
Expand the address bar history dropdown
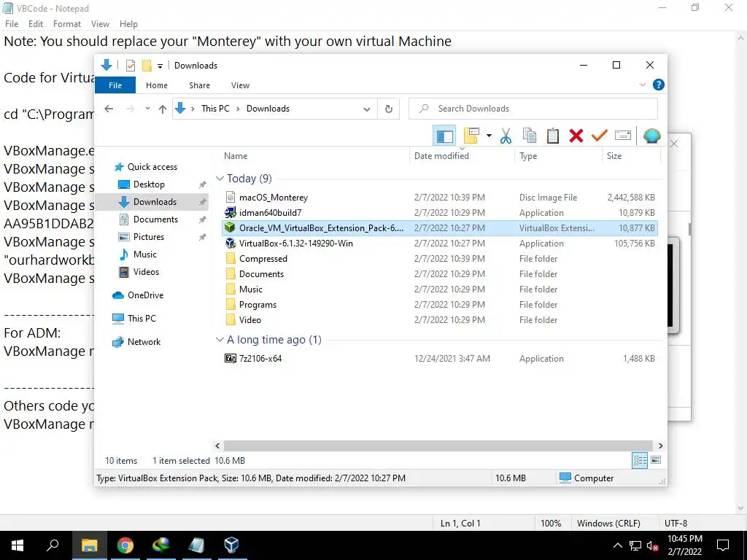(367, 109)
